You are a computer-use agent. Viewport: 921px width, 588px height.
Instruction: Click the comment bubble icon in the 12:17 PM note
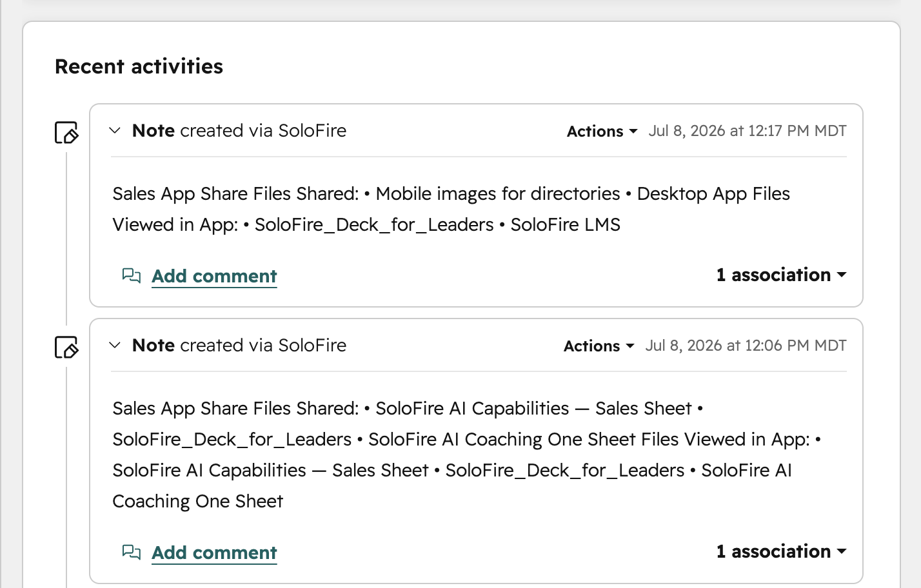tap(132, 276)
